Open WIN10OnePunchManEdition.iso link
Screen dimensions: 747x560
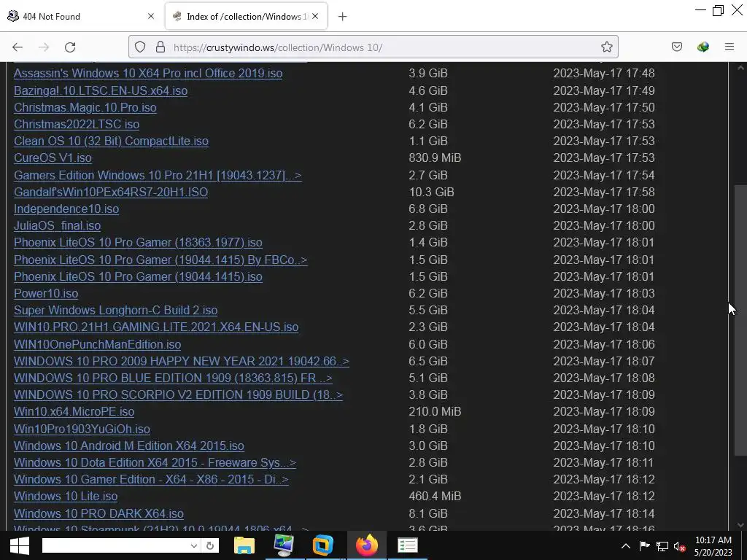(97, 344)
